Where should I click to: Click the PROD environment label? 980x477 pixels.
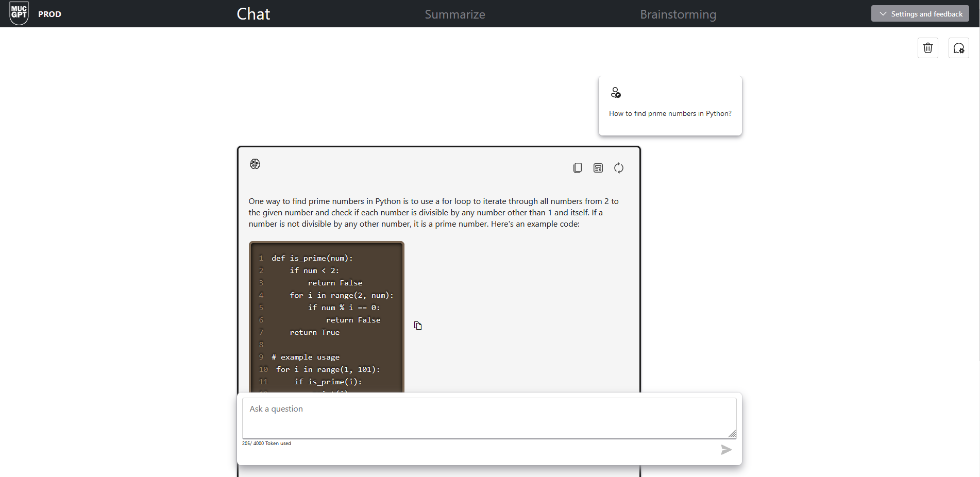(x=49, y=14)
